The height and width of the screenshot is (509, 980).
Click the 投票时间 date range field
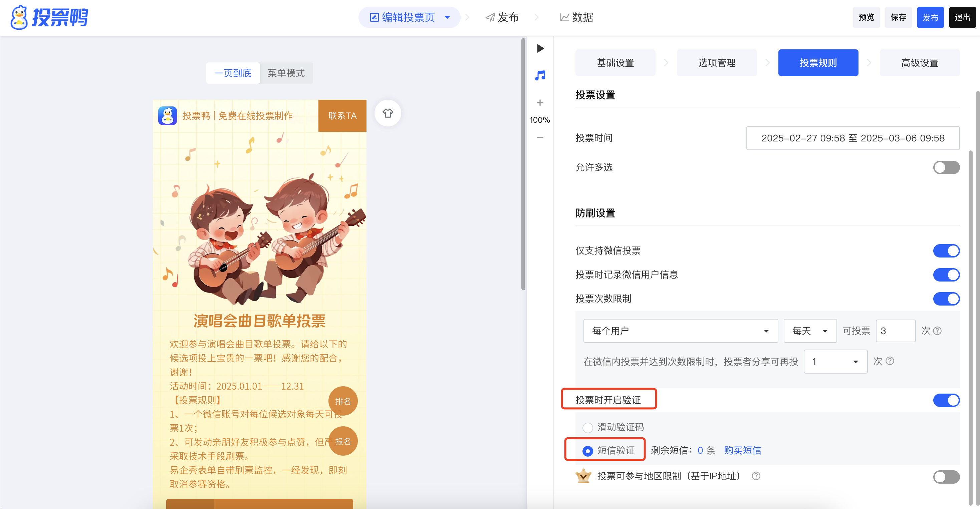pyautogui.click(x=852, y=138)
